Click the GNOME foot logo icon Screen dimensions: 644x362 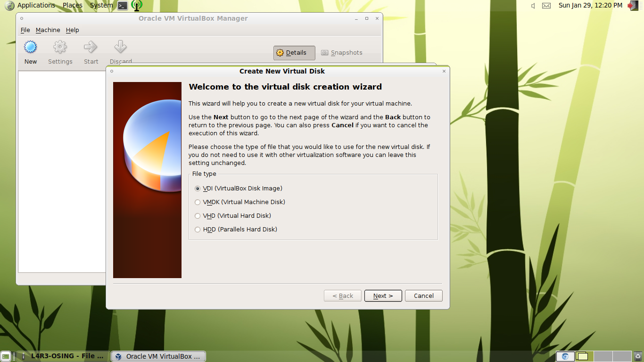[9, 6]
